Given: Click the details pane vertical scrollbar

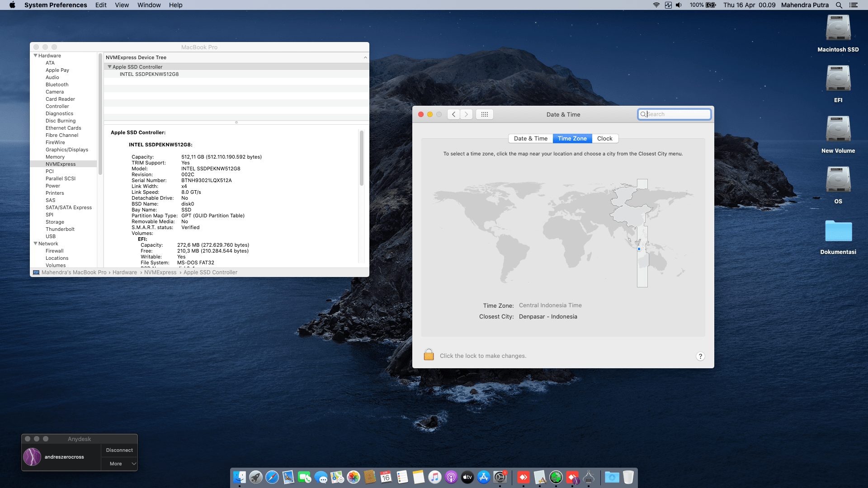Looking at the screenshot, I should (361, 158).
